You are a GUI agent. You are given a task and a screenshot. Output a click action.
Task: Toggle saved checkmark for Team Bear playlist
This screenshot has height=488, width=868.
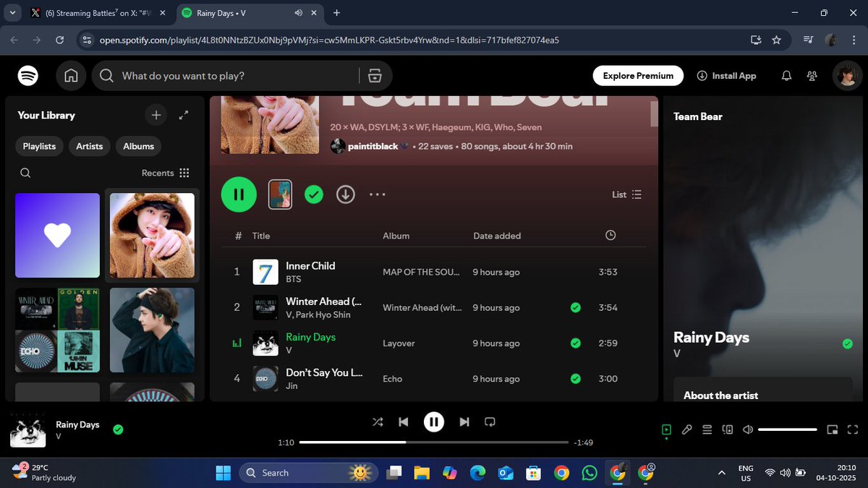[x=313, y=194]
